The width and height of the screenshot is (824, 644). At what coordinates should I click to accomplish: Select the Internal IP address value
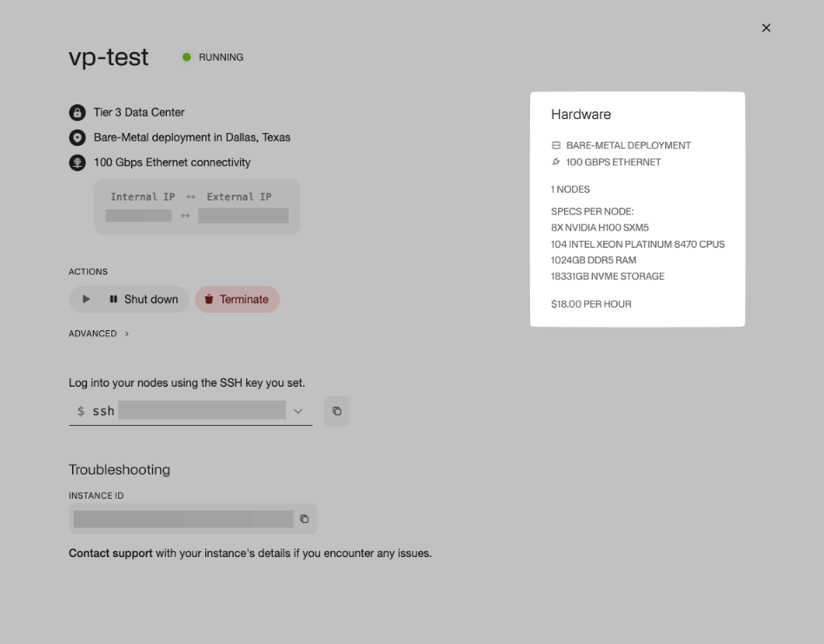(138, 216)
